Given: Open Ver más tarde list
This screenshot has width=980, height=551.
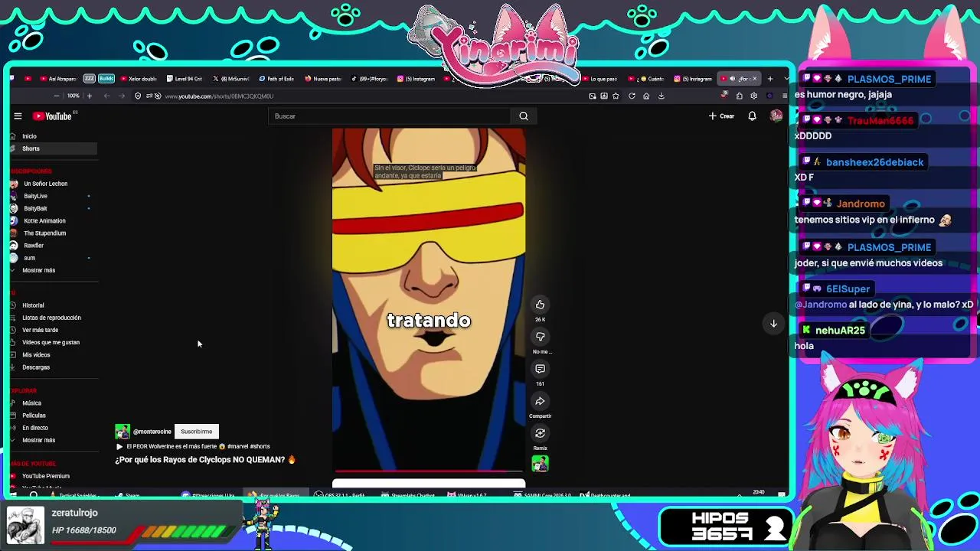Looking at the screenshot, I should pyautogui.click(x=40, y=330).
